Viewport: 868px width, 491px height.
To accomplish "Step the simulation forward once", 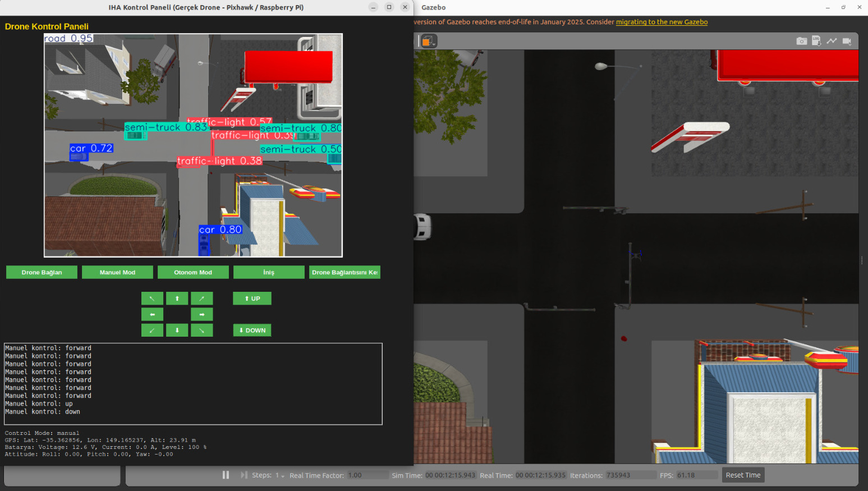I will [244, 475].
